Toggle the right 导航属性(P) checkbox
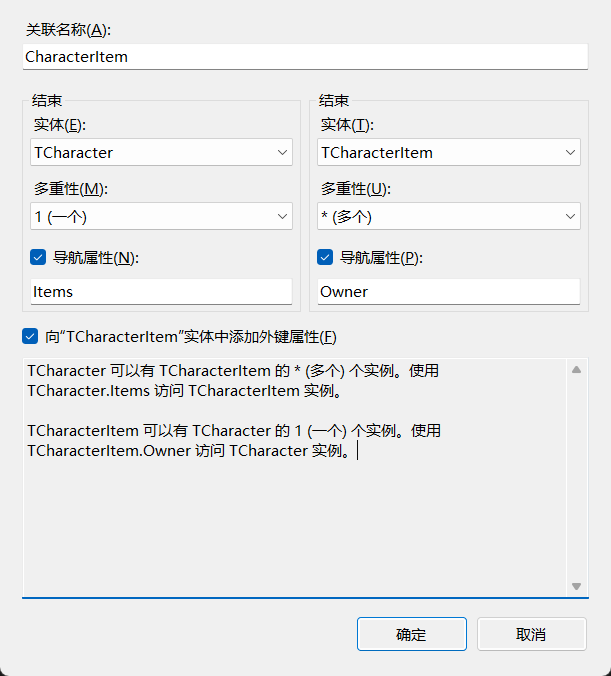611x676 pixels. [325, 258]
